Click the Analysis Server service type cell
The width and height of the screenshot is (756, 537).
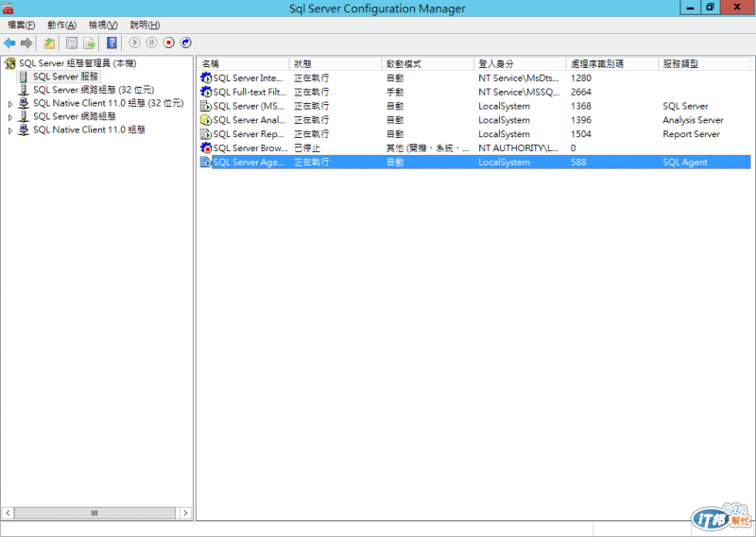click(x=693, y=120)
